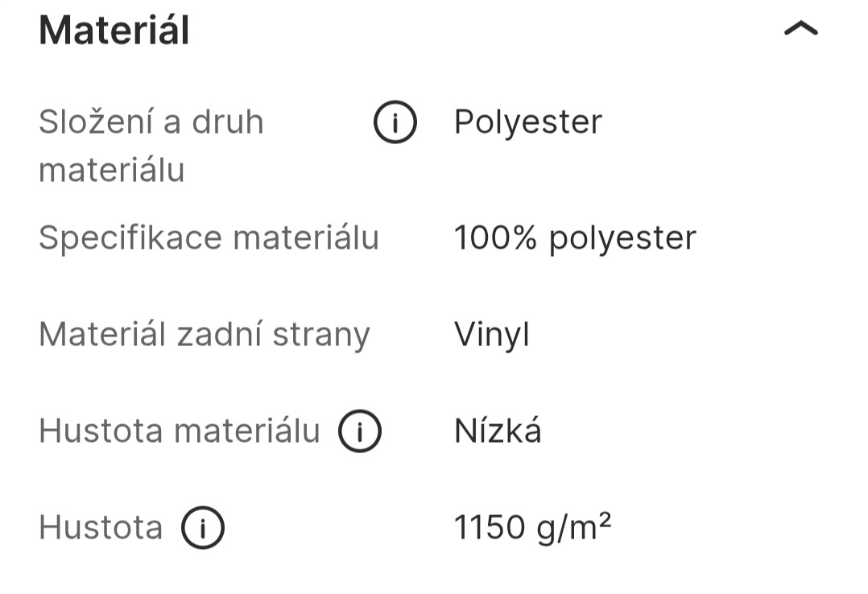
Task: Open info icon beside Hustota materiálu
Action: click(359, 431)
